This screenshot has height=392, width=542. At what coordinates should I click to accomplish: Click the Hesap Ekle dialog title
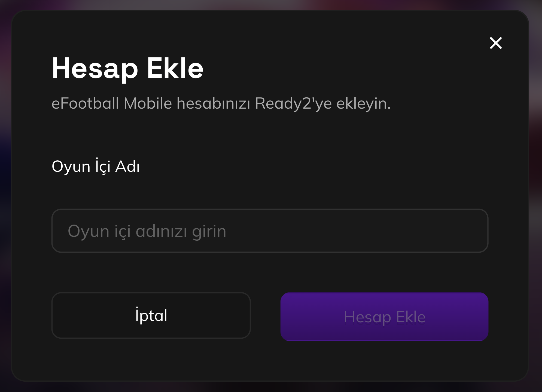click(127, 68)
